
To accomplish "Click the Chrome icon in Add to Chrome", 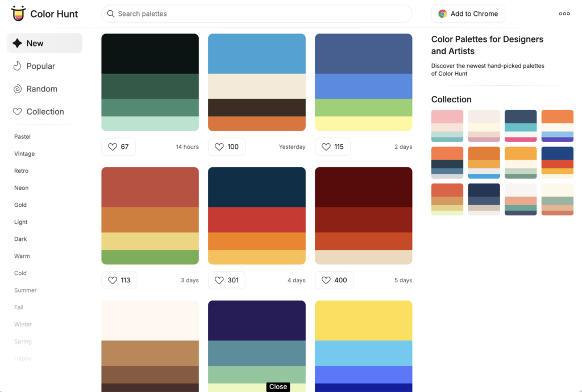I will pos(442,14).
